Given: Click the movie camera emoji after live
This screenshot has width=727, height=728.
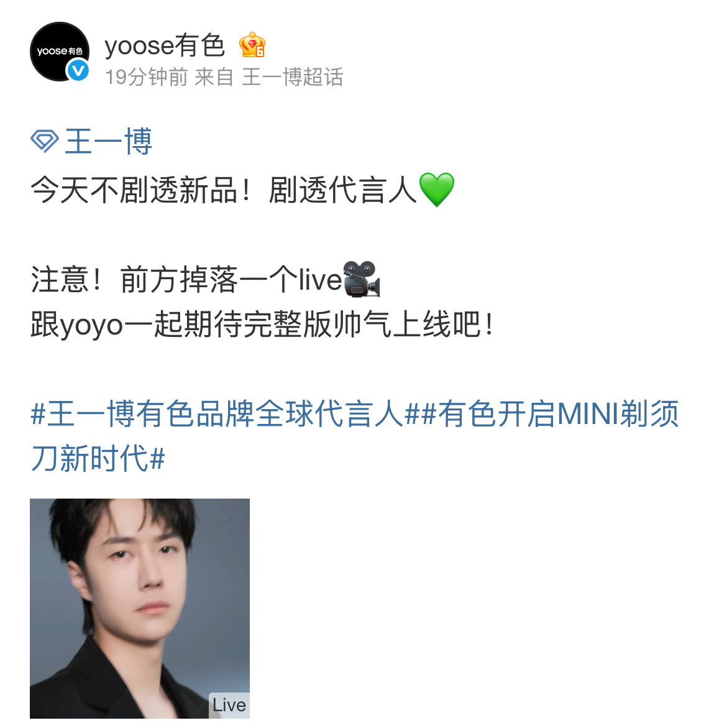Looking at the screenshot, I should [x=362, y=279].
